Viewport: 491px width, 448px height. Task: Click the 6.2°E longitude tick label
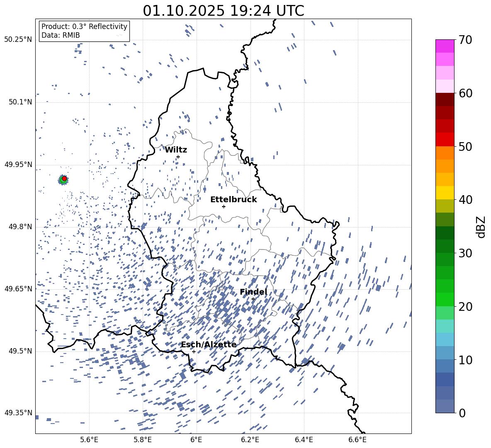click(x=250, y=439)
